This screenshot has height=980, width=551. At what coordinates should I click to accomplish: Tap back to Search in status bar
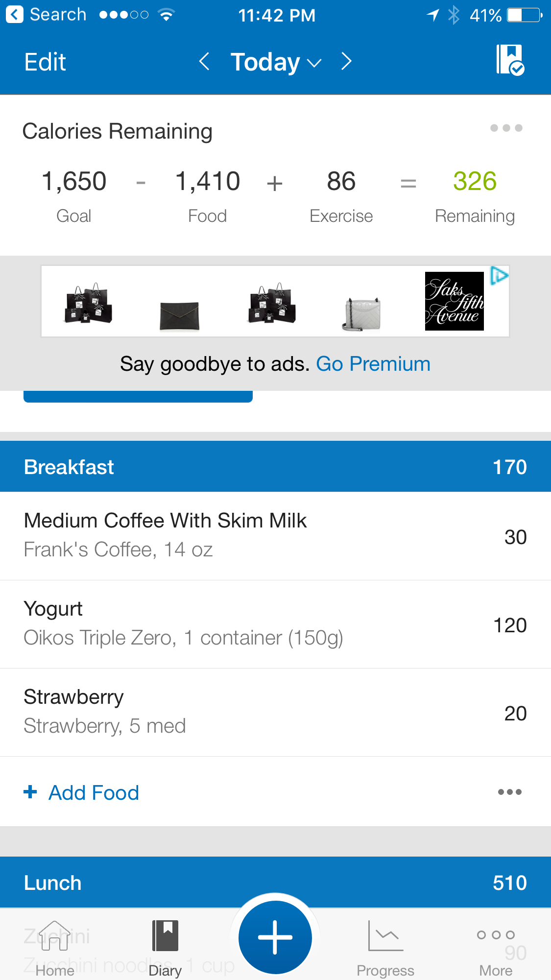pos(47,15)
